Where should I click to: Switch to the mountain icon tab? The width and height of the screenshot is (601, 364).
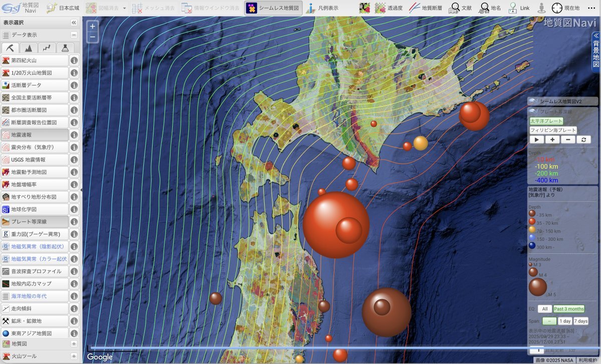29,48
